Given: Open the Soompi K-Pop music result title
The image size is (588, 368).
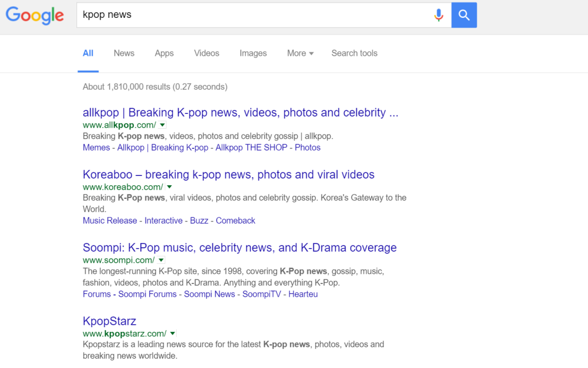Looking at the screenshot, I should coord(239,247).
